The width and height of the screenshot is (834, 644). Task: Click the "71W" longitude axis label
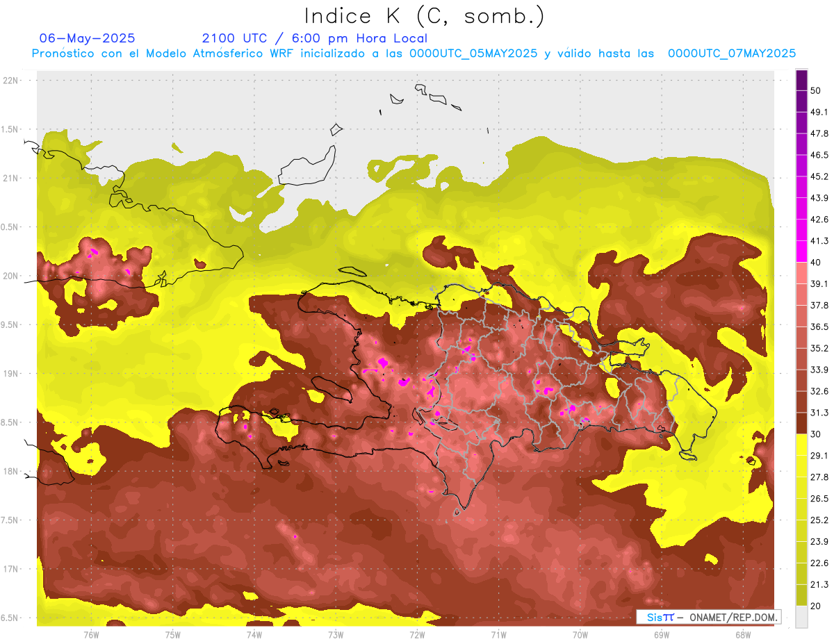pyautogui.click(x=498, y=635)
